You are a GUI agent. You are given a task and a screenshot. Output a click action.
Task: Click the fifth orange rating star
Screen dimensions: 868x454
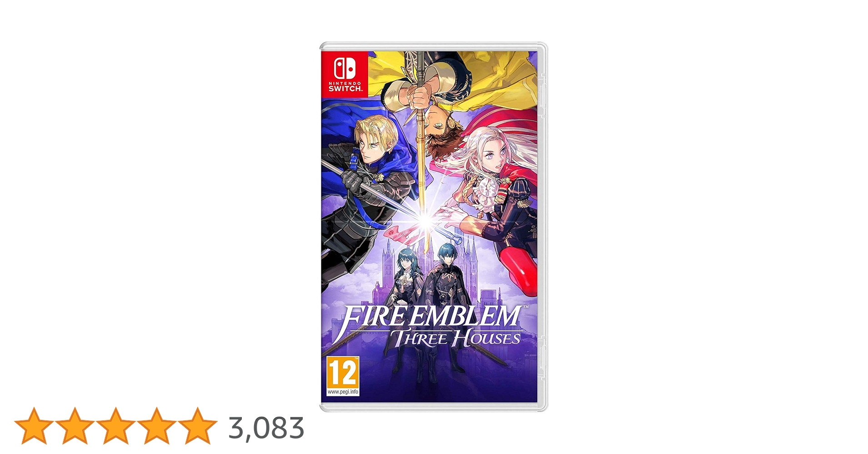tap(198, 425)
